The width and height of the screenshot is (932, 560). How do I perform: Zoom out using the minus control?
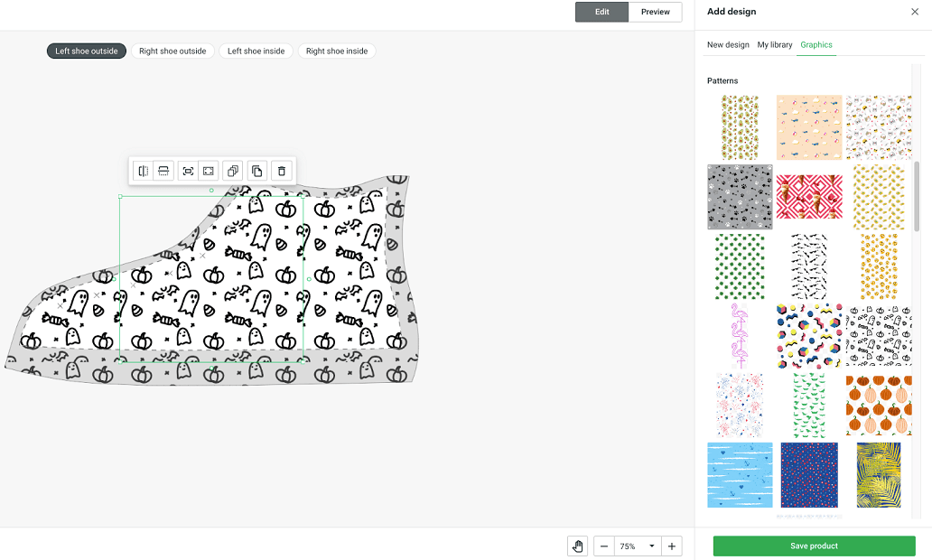pyautogui.click(x=603, y=546)
